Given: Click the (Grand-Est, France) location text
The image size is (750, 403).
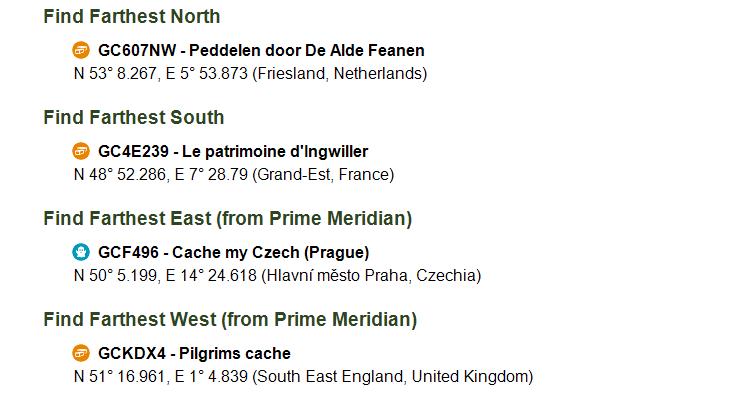Looking at the screenshot, I should pyautogui.click(x=323, y=174).
